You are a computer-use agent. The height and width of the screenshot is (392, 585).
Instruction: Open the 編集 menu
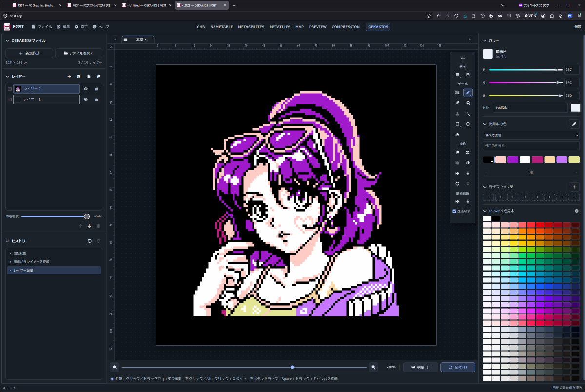pos(63,27)
